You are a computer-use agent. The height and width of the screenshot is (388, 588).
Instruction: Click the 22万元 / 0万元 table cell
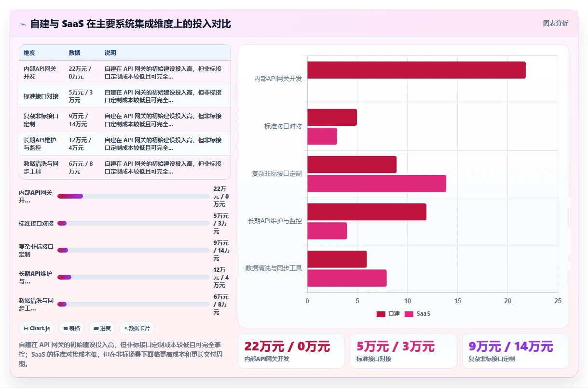(x=82, y=72)
